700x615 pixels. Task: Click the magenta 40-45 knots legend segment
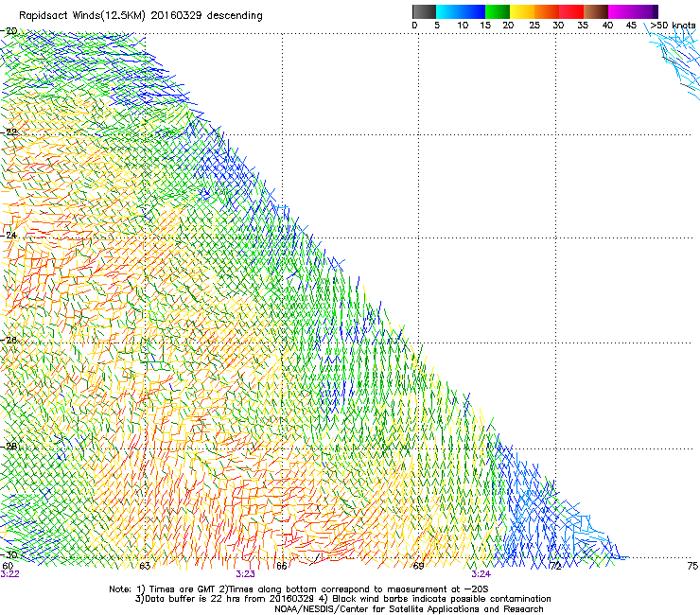pos(621,11)
